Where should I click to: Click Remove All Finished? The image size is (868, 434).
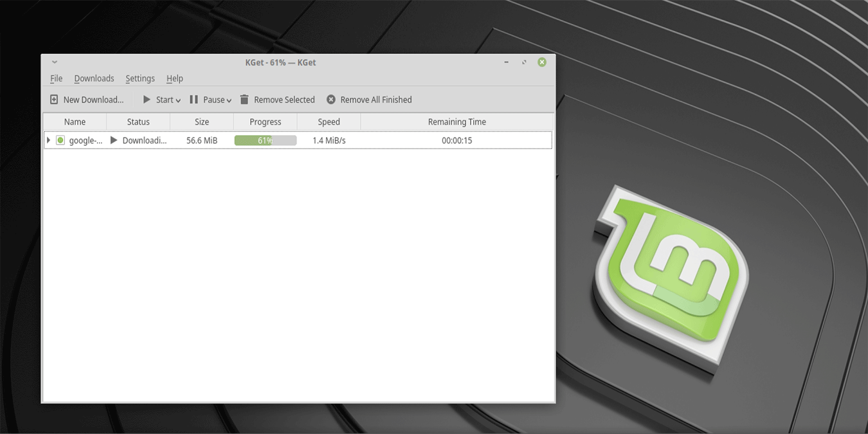tap(376, 99)
